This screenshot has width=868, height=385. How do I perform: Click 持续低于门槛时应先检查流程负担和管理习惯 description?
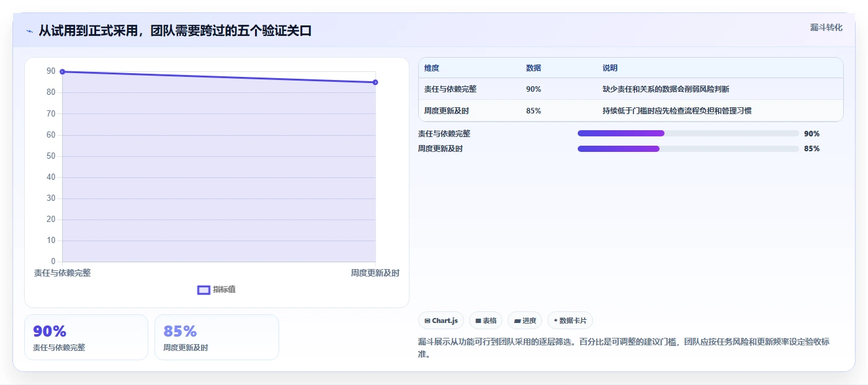(x=677, y=111)
